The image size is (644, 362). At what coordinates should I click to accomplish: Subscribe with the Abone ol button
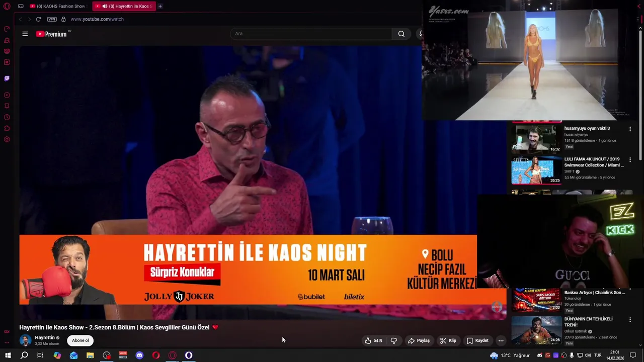(80, 340)
